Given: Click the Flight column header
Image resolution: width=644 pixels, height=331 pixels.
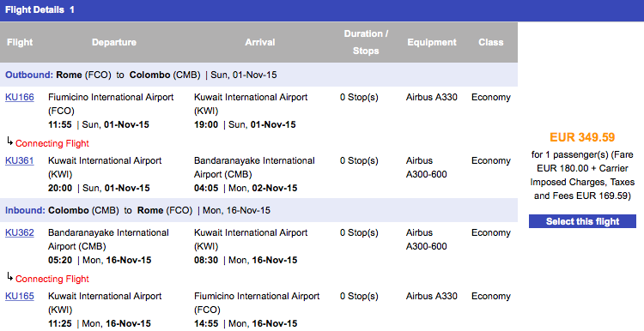Looking at the screenshot, I should (x=20, y=42).
